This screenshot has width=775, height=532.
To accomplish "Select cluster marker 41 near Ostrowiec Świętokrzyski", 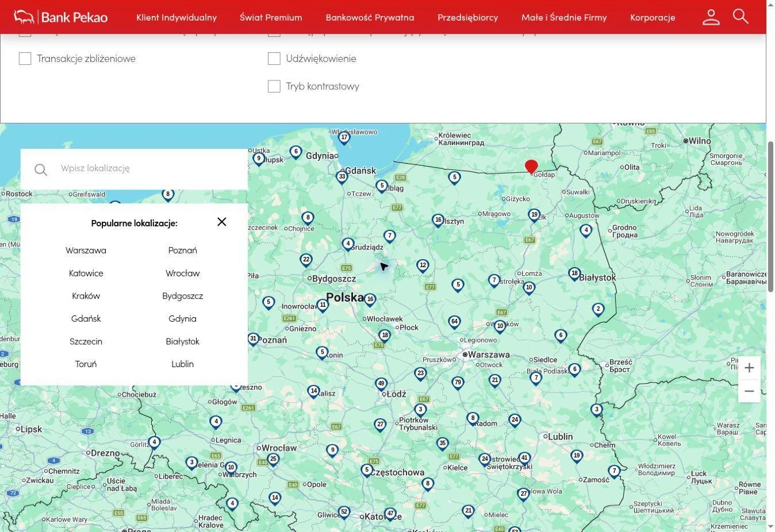I will 524,458.
